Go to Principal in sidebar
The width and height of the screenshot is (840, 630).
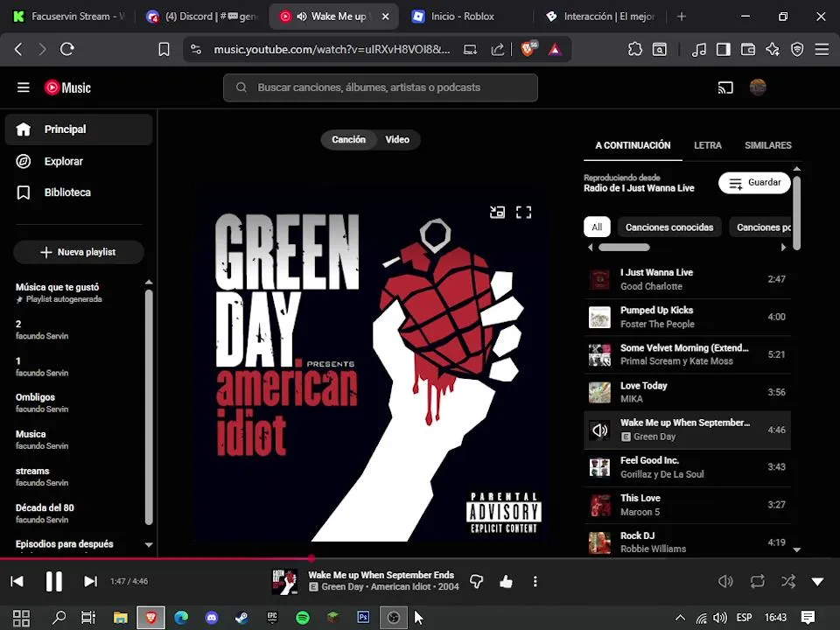(79, 129)
